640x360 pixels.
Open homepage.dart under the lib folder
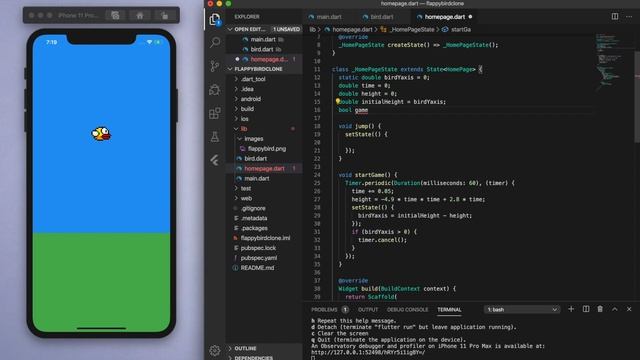tap(264, 169)
